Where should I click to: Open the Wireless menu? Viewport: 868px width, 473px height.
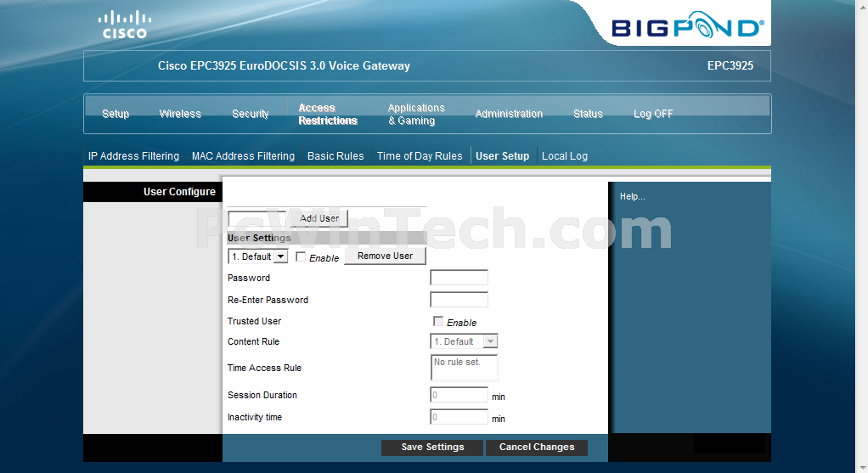coord(180,114)
